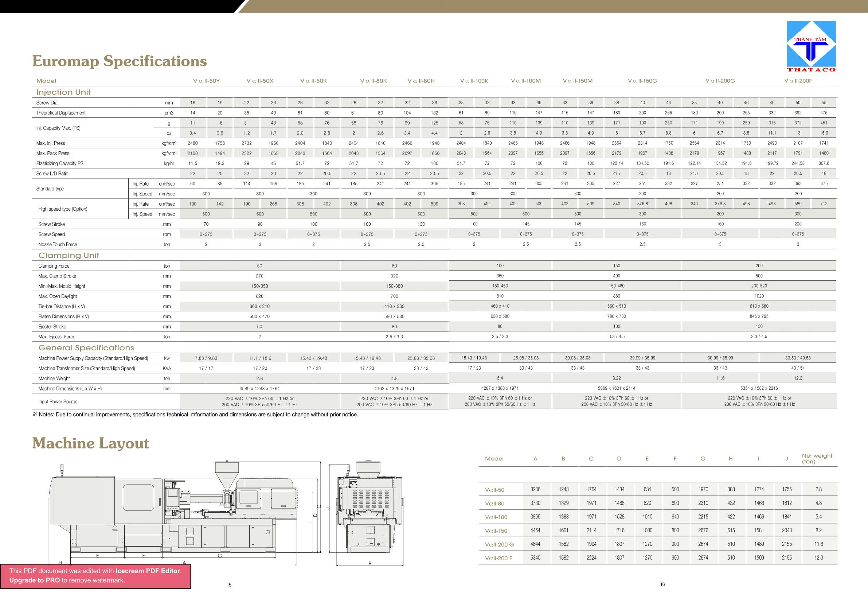This screenshot has height=614, width=868.
Task: Click the '5354 x 1582 x 2216' dimensions cell
Action: (x=759, y=388)
